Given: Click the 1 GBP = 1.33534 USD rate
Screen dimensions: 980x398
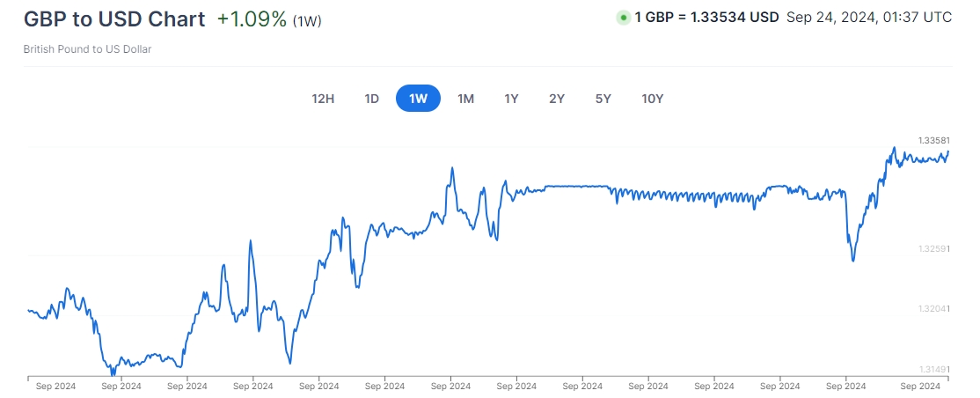Looking at the screenshot, I should 706,17.
